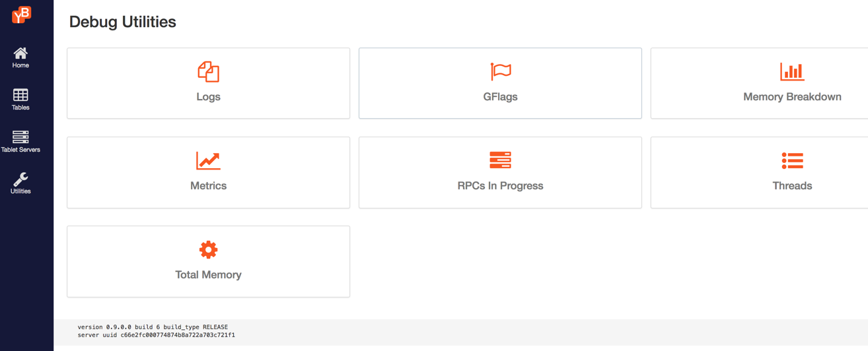Open the Logs text link
The height and width of the screenshot is (351, 868).
(208, 97)
